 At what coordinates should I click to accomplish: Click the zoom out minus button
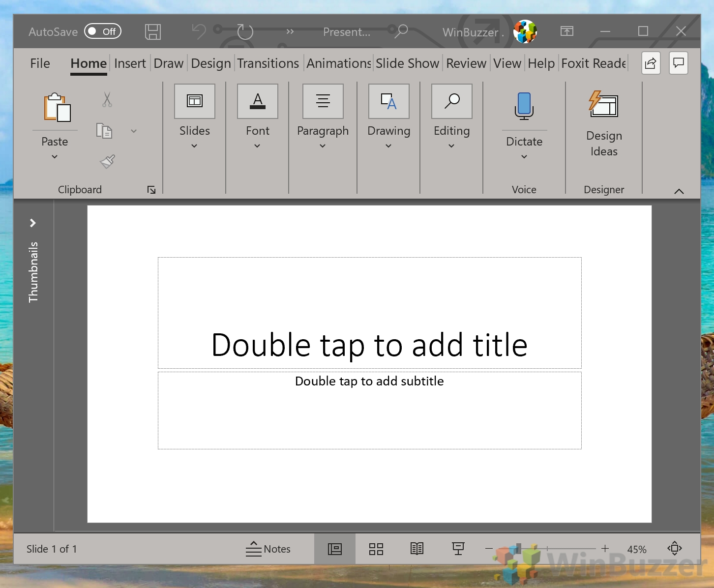point(489,548)
